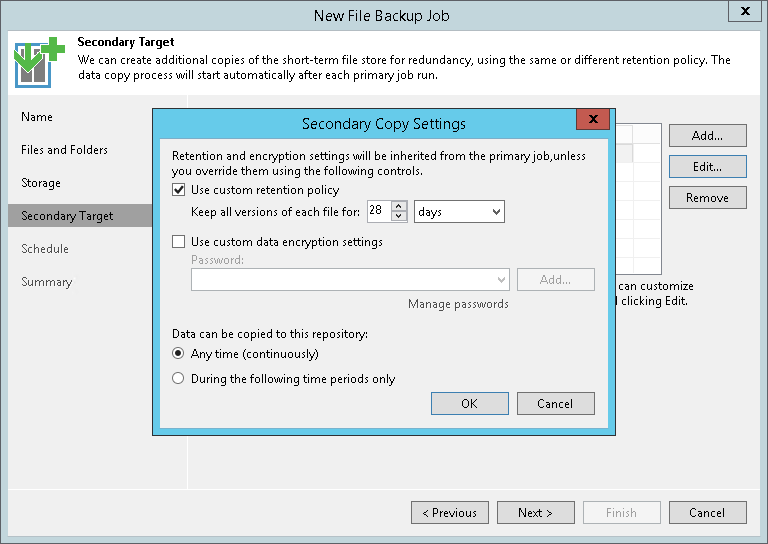Cancel the Secondary Copy Settings dialog
768x544 pixels.
point(555,404)
